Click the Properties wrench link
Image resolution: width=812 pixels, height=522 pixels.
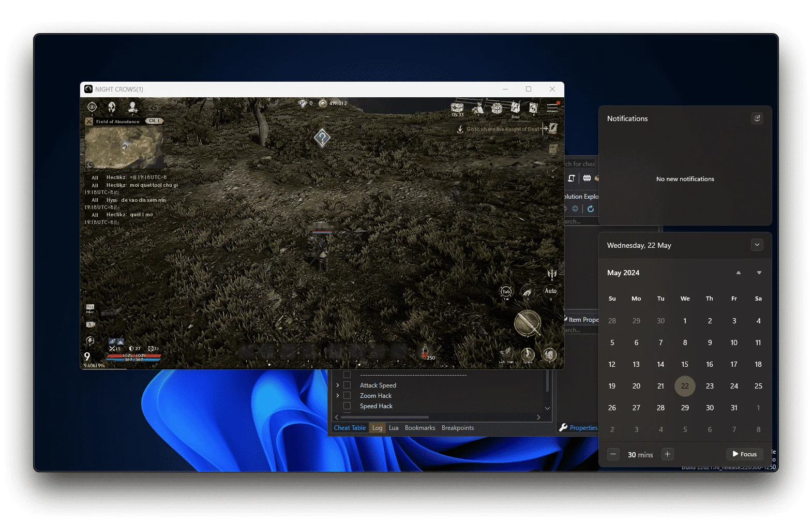click(x=578, y=428)
